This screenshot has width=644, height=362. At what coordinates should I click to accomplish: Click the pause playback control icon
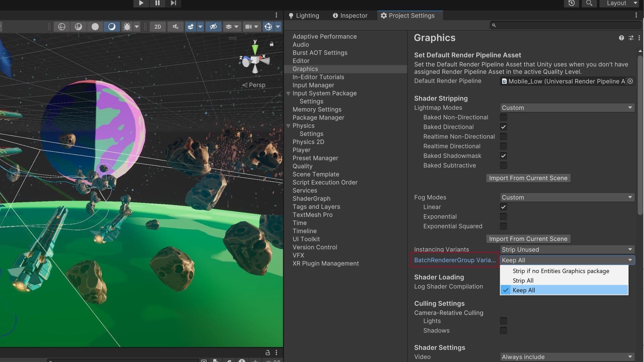[x=157, y=4]
